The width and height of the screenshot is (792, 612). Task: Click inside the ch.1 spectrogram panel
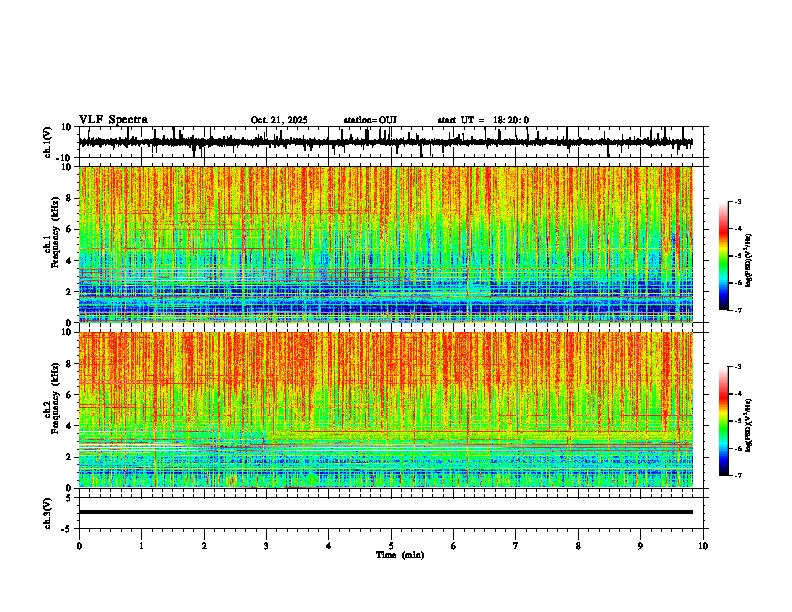pyautogui.click(x=385, y=244)
